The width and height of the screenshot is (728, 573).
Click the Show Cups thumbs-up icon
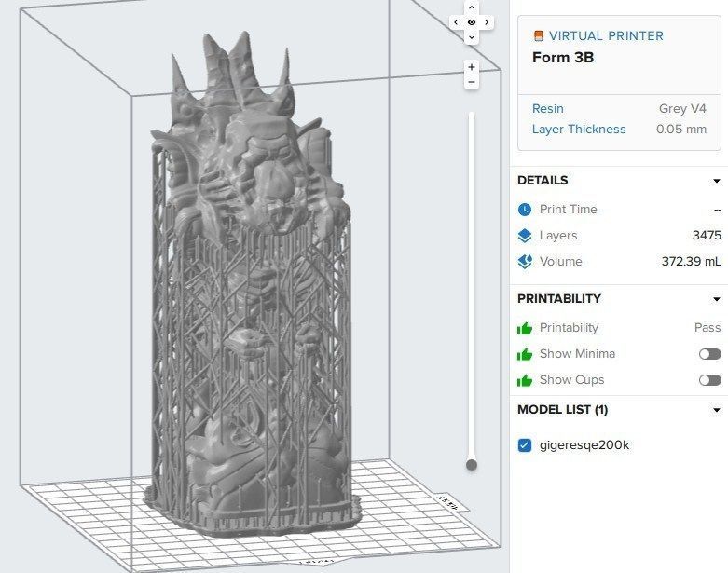[525, 380]
